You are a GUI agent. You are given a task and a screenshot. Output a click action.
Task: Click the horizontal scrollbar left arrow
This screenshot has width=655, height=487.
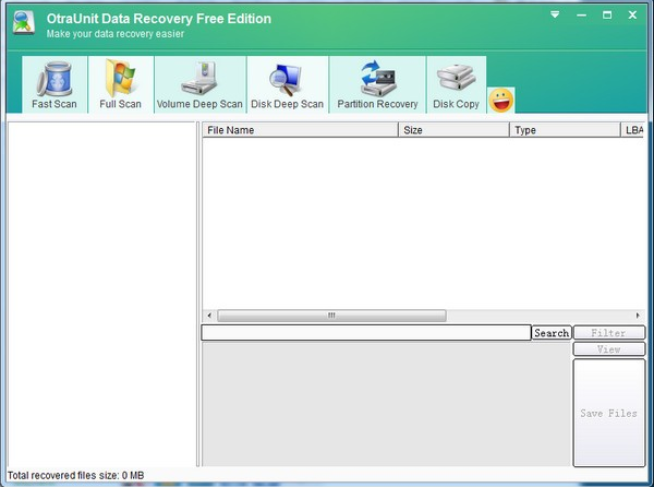point(209,315)
